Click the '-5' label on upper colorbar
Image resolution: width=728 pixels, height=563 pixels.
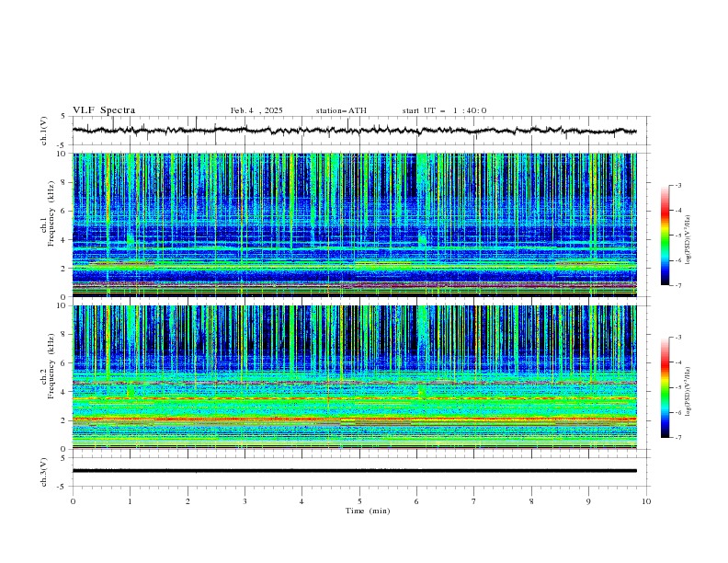point(678,236)
